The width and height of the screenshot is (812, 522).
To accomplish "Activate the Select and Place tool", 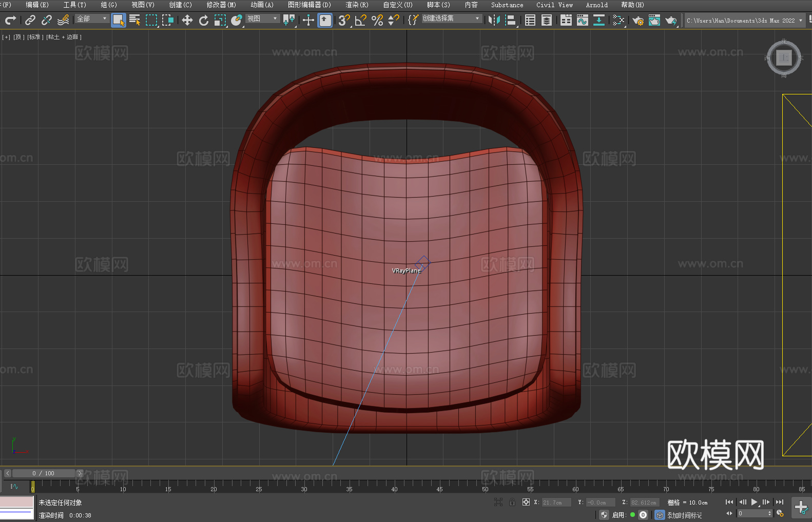I will click(237, 20).
